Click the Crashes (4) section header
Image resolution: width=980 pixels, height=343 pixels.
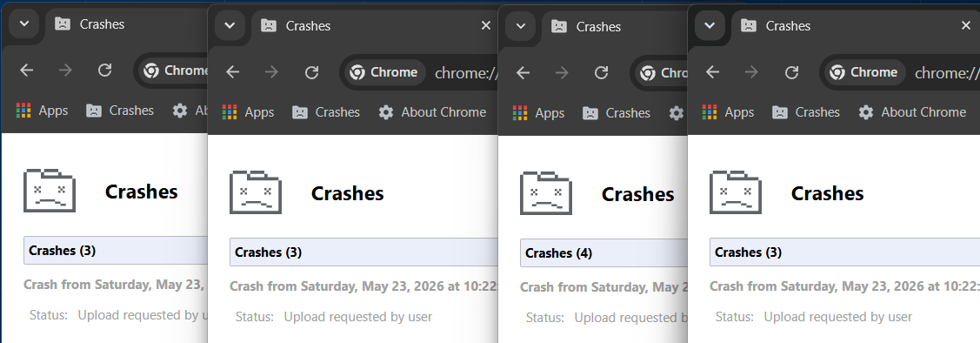603,252
